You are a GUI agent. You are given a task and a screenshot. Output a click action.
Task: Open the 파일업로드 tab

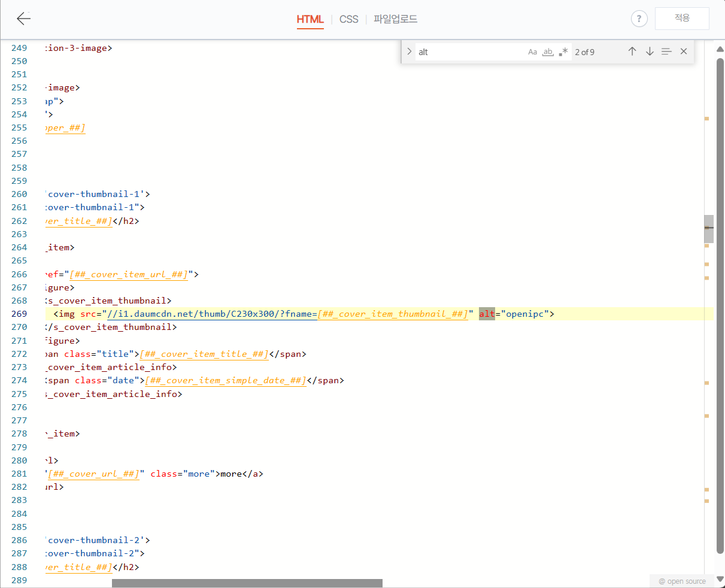(x=395, y=19)
